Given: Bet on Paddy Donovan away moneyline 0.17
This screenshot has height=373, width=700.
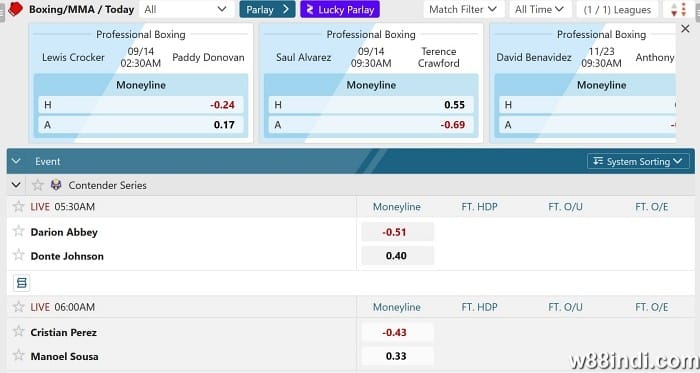Looking at the screenshot, I should click(141, 125).
